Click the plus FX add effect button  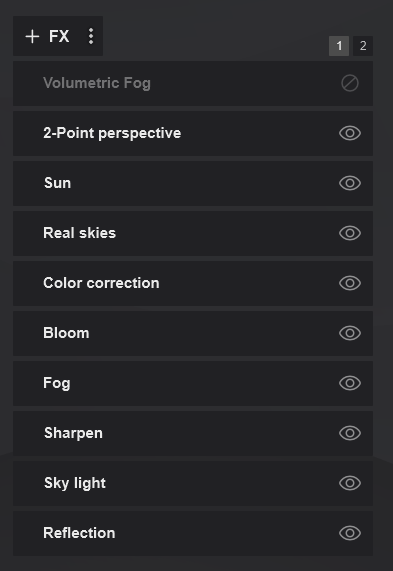coord(47,36)
